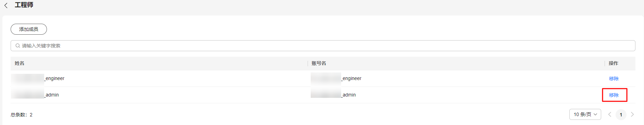The image size is (644, 125).
Task: Focus the 请输入关键字搜索 input field
Action: tap(323, 46)
